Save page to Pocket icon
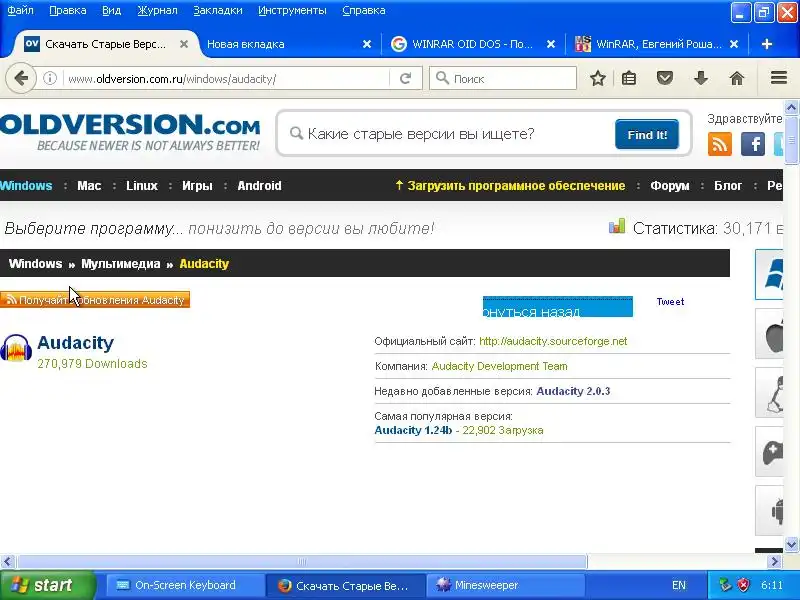 coord(664,79)
